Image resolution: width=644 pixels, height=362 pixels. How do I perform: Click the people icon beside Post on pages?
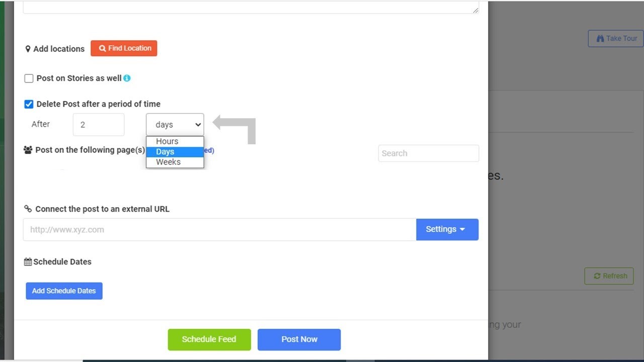pos(28,150)
